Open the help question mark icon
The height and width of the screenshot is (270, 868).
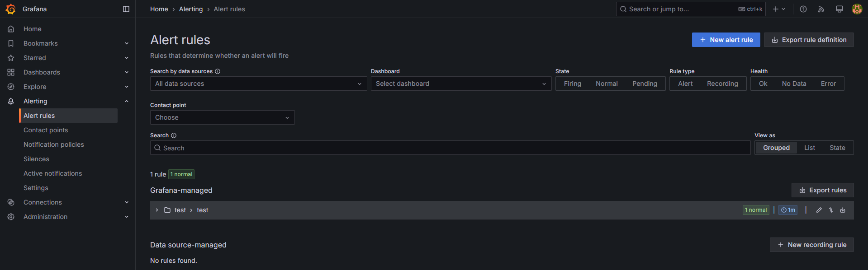[803, 9]
